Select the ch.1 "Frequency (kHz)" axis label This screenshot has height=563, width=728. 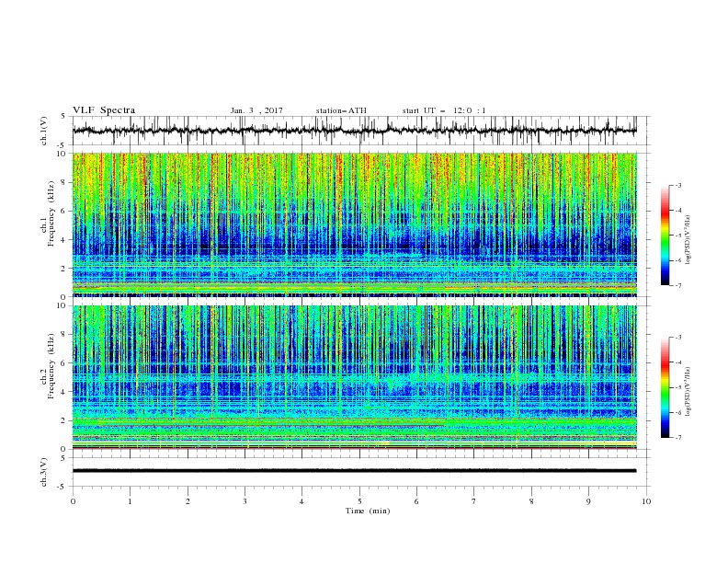51,213
